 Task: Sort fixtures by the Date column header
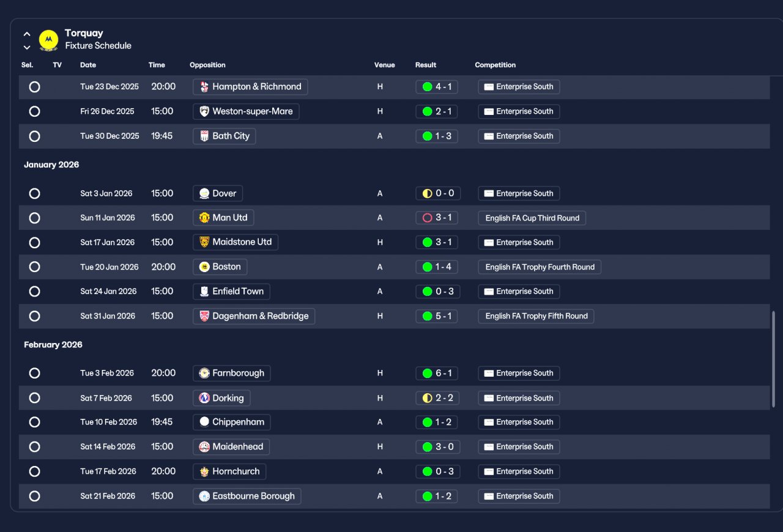click(x=88, y=65)
